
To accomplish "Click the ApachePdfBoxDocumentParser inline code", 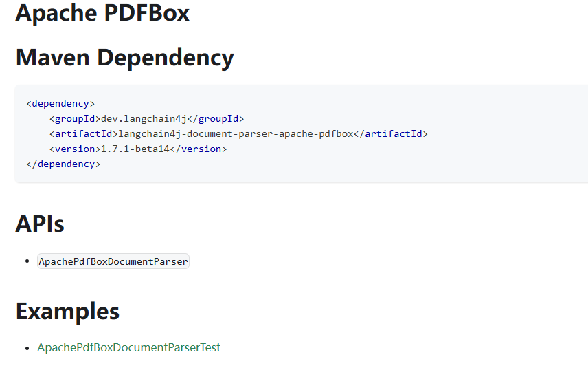I will tap(113, 261).
